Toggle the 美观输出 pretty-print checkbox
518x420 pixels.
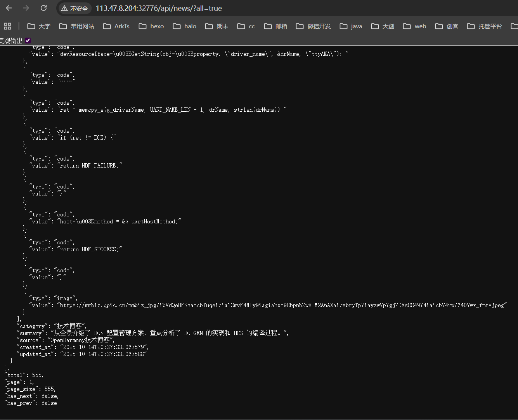tap(28, 41)
